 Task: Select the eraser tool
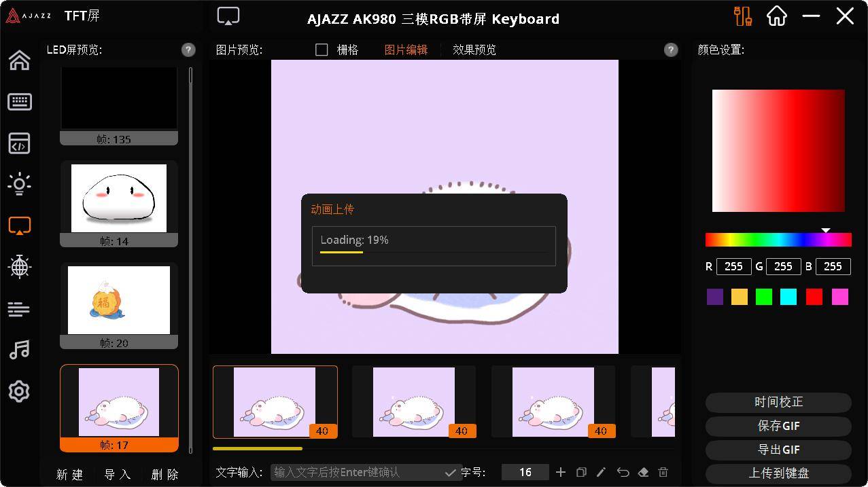(643, 472)
